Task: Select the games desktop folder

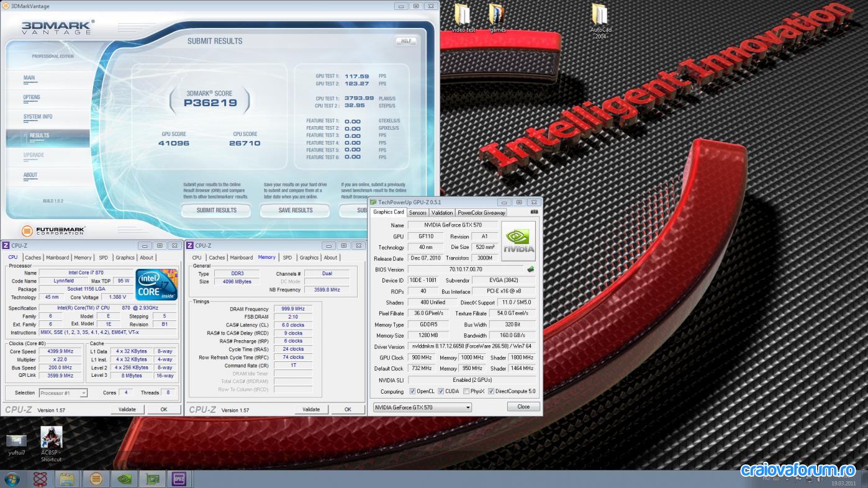Action: pos(497,18)
